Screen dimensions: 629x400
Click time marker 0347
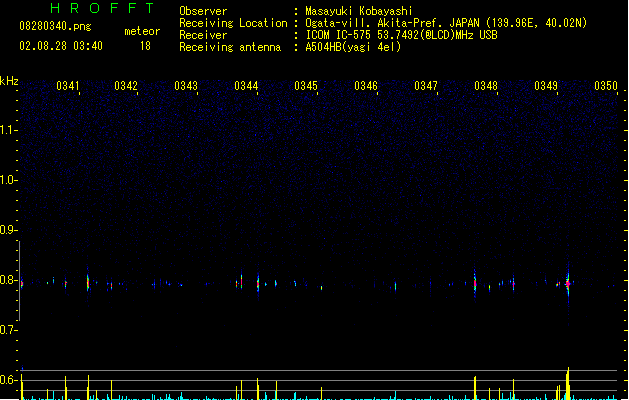pos(426,86)
